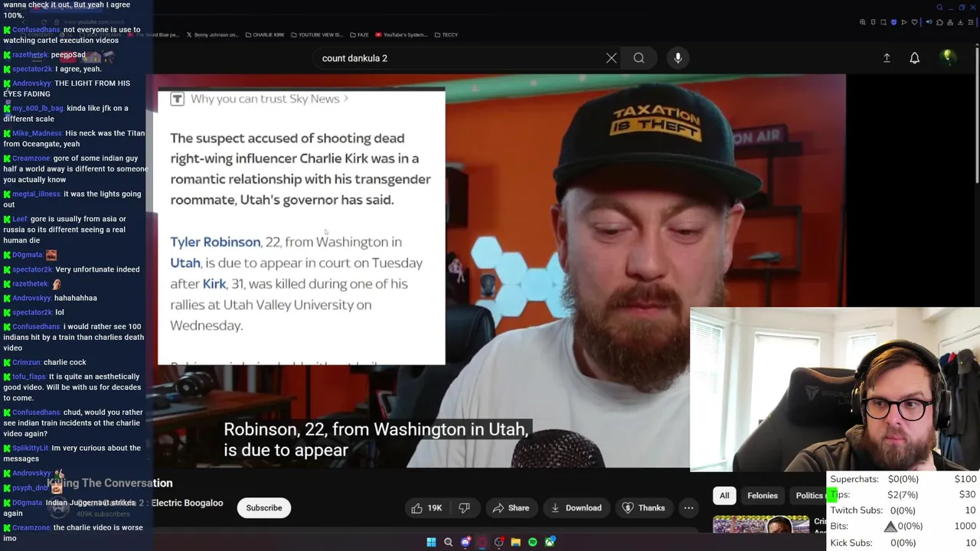The width and height of the screenshot is (980, 551).
Task: Click chat username 'tofu_flaps'
Action: [x=29, y=377]
